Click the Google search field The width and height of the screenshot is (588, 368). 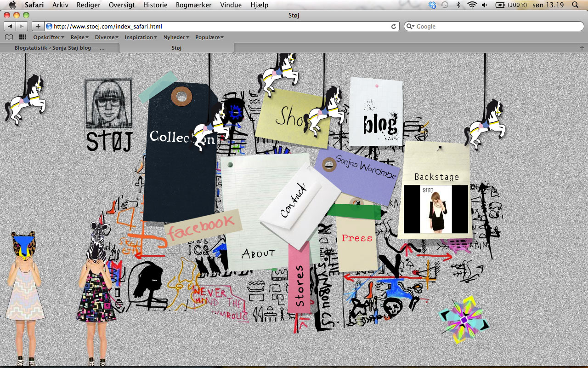click(x=493, y=26)
